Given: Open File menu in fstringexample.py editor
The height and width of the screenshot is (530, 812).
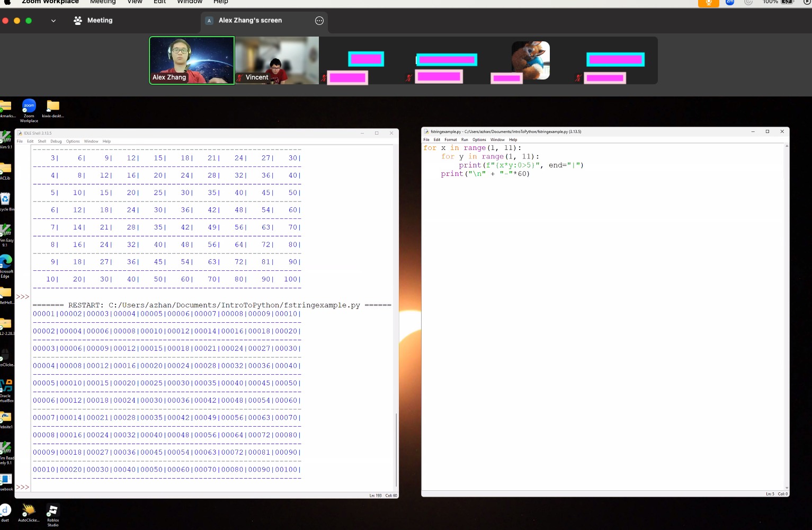Looking at the screenshot, I should 426,140.
